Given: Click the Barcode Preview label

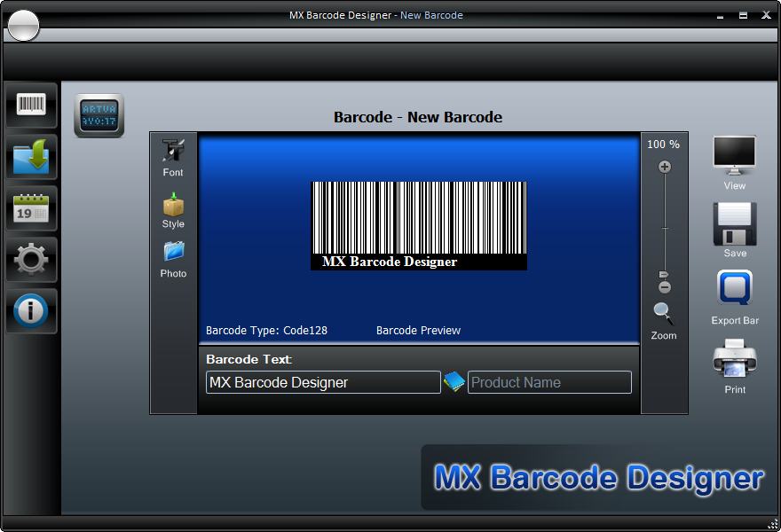Looking at the screenshot, I should pos(418,331).
